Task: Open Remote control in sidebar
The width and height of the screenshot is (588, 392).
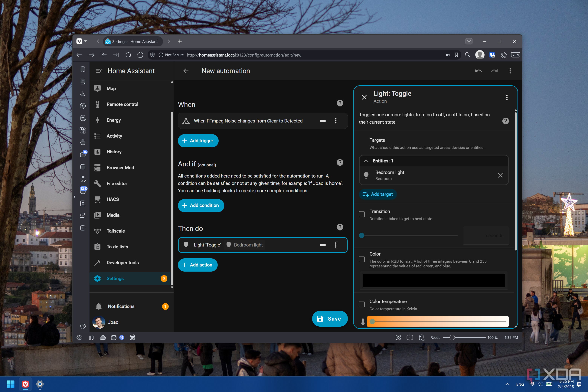Action: [x=130, y=104]
